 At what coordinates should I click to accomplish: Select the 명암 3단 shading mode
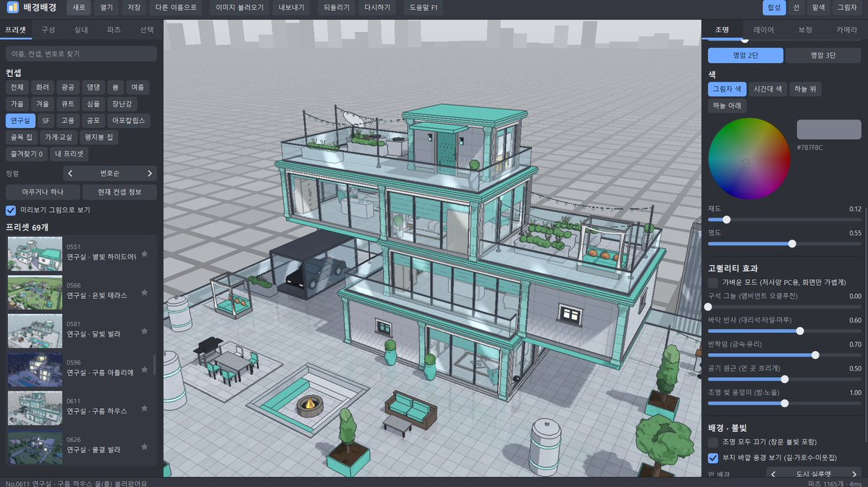(823, 55)
